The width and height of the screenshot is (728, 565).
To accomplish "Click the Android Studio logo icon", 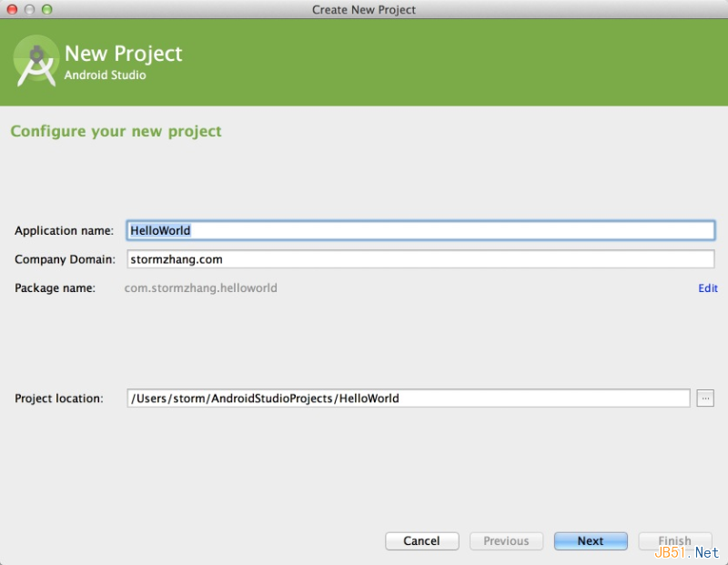I will pos(36,61).
